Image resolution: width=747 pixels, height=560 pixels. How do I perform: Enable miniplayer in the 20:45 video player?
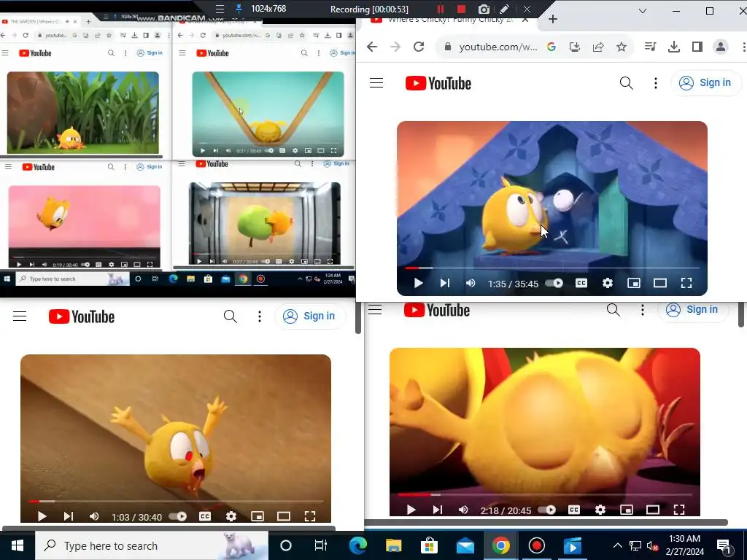pos(627,510)
